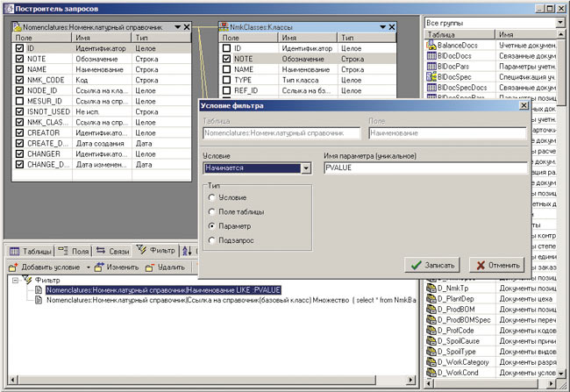Viewport: 570px width, 392px height.
Task: Open the Связи tab
Action: pos(113,251)
